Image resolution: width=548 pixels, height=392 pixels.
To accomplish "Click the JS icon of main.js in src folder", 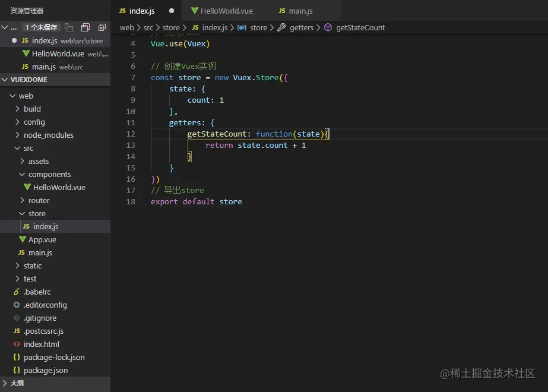I will 21,252.
